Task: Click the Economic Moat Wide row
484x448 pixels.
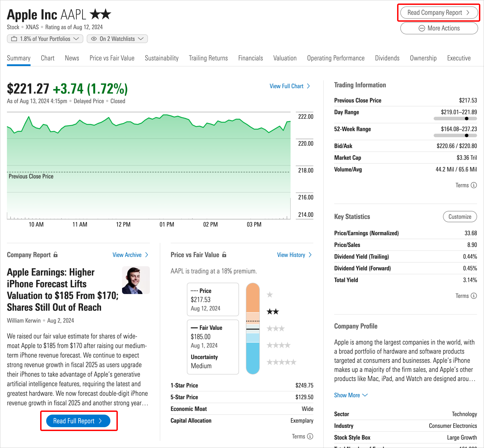Action: point(242,409)
